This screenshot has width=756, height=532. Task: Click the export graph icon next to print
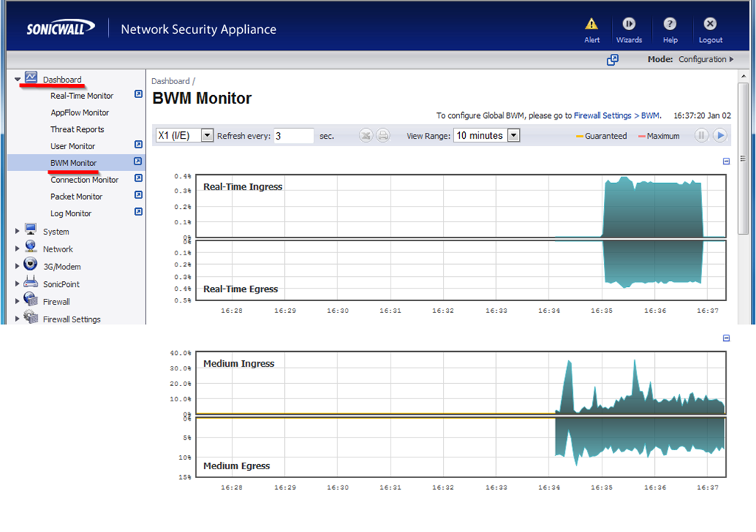coord(366,136)
